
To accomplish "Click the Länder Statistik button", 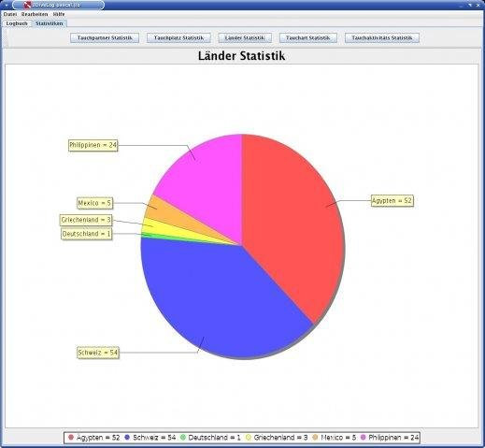I will pyautogui.click(x=245, y=38).
